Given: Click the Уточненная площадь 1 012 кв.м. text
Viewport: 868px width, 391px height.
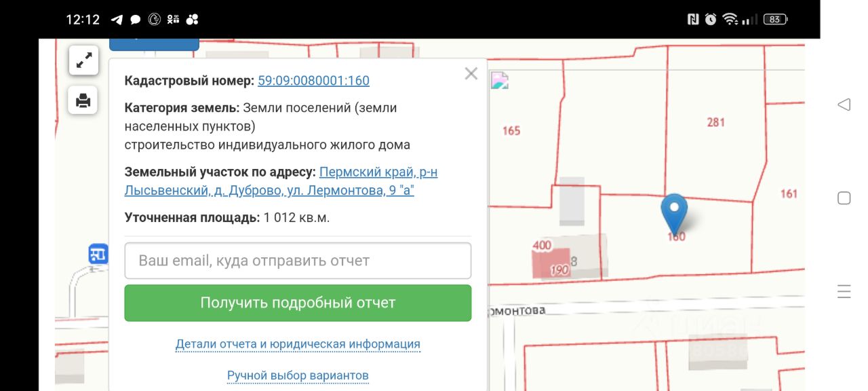Looking at the screenshot, I should tap(227, 218).
